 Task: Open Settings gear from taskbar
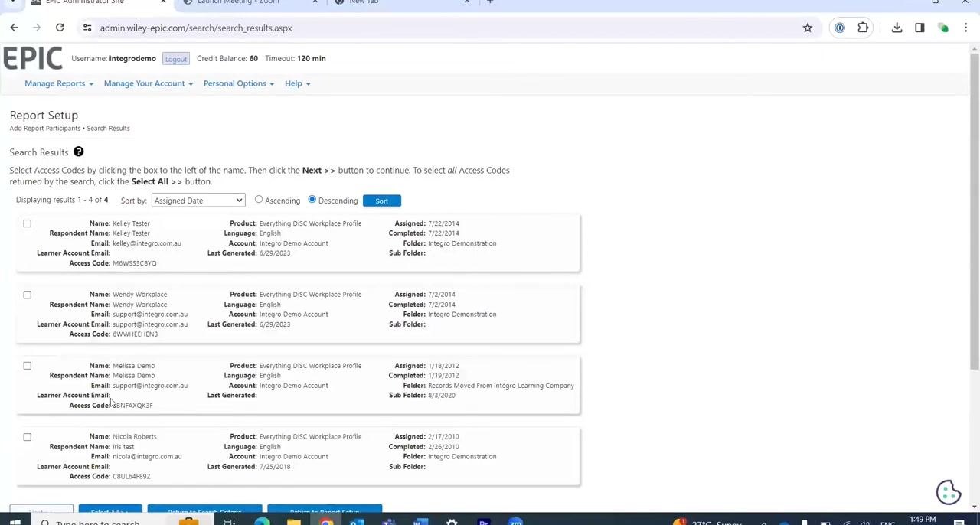(452, 522)
